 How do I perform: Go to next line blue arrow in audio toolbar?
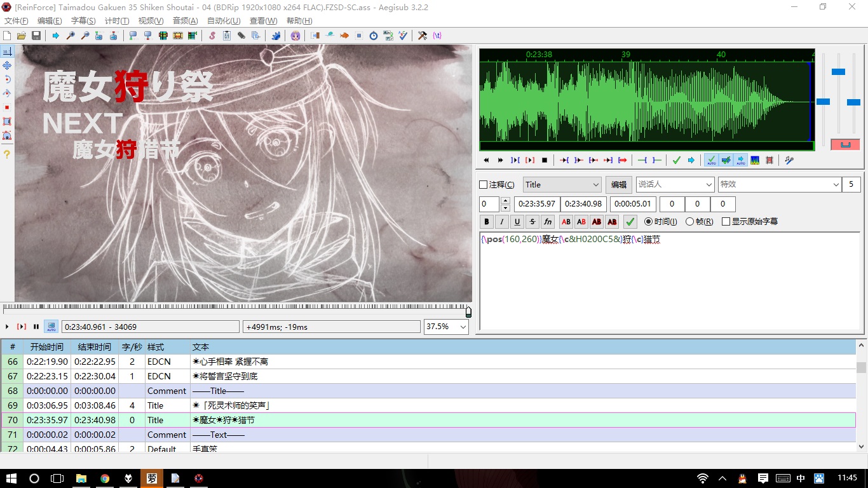[x=691, y=160]
